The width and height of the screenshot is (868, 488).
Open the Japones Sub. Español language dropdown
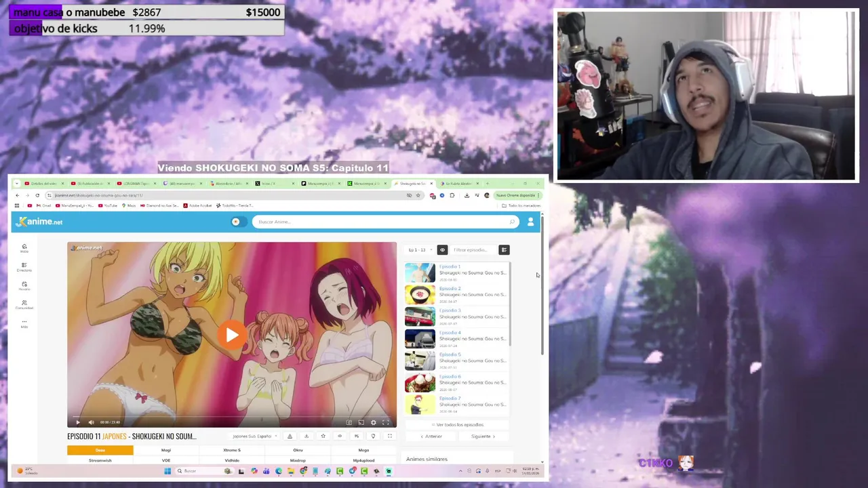coord(254,436)
